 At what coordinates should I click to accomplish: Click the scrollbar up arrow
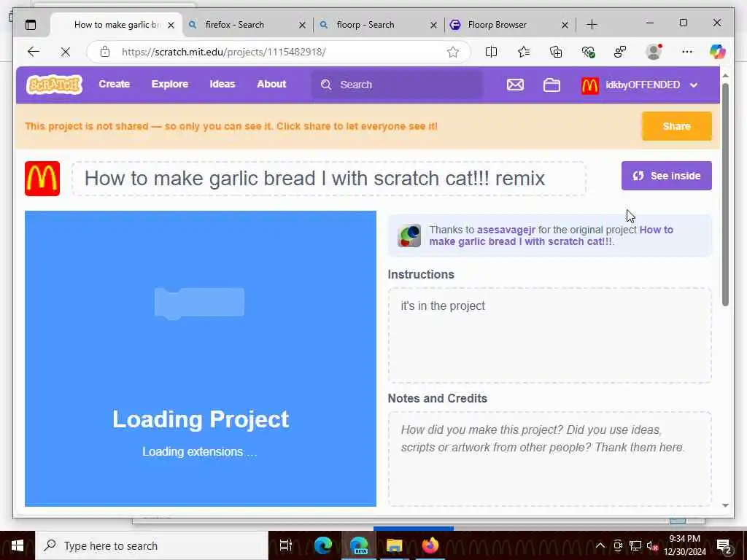pyautogui.click(x=725, y=76)
